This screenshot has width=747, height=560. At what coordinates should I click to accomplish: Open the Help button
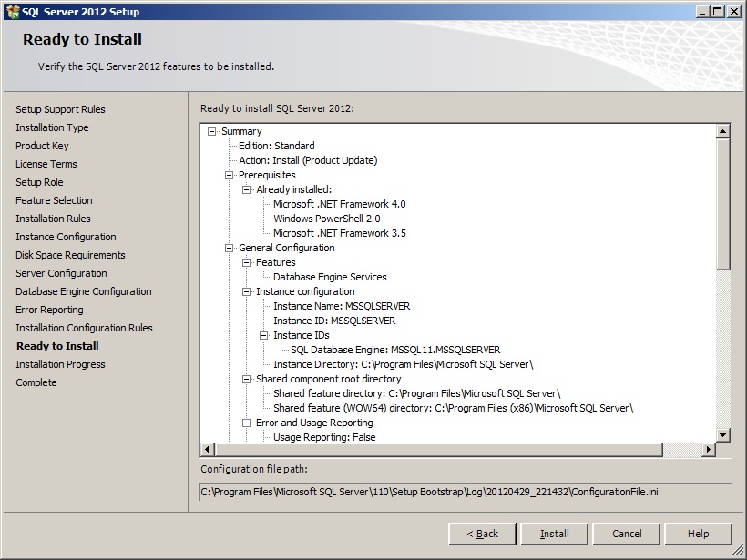click(x=698, y=534)
